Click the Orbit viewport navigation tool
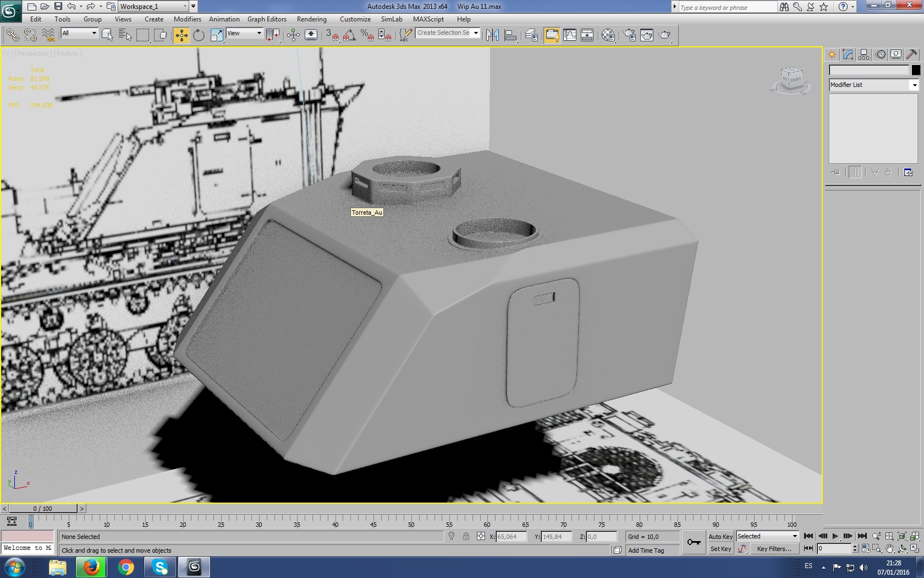 pyautogui.click(x=902, y=549)
